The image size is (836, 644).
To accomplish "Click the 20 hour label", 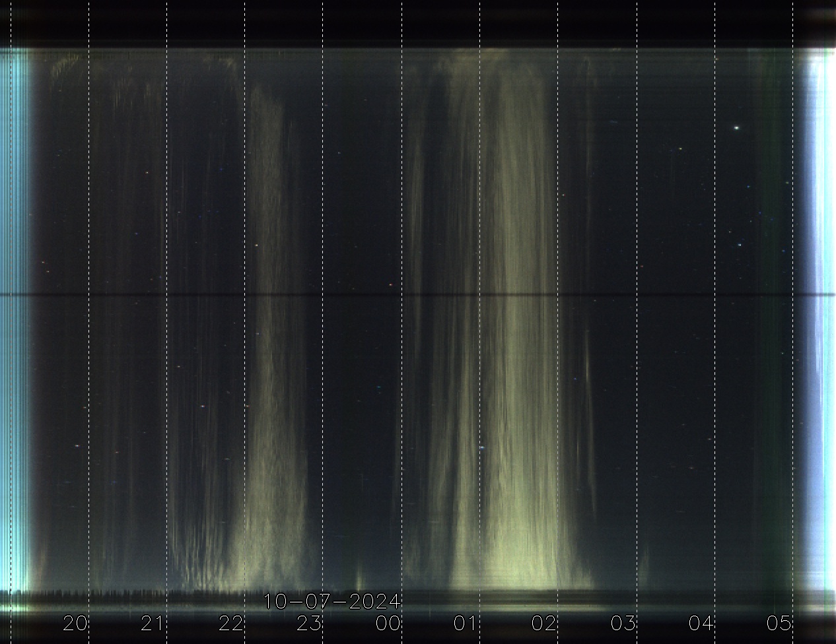I will tap(75, 623).
